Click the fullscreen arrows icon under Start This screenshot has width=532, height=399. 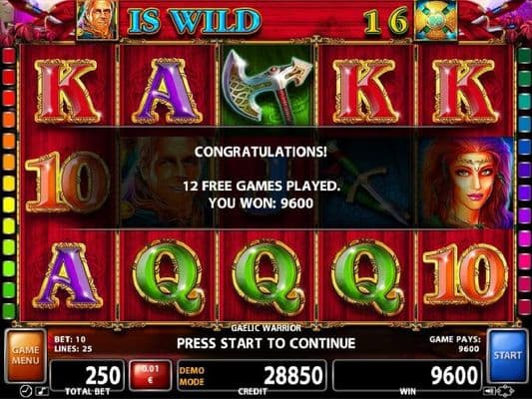coord(505,391)
